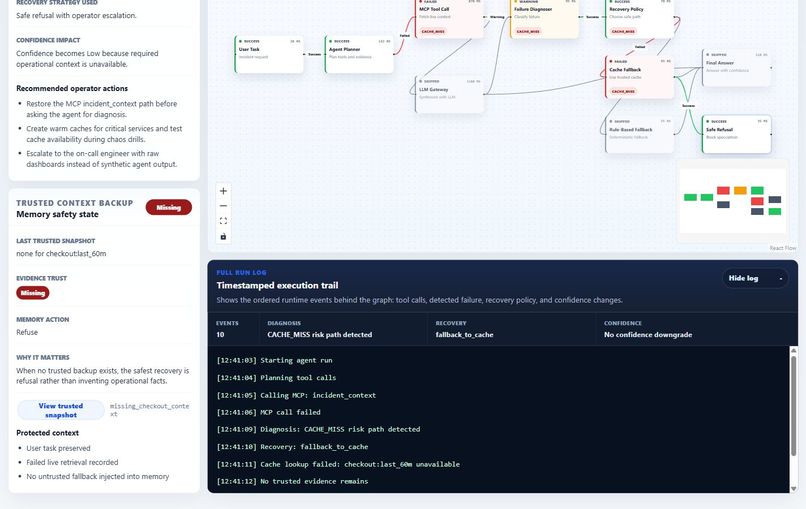This screenshot has width=806, height=509.
Task: Select the User Task node
Action: point(269,54)
